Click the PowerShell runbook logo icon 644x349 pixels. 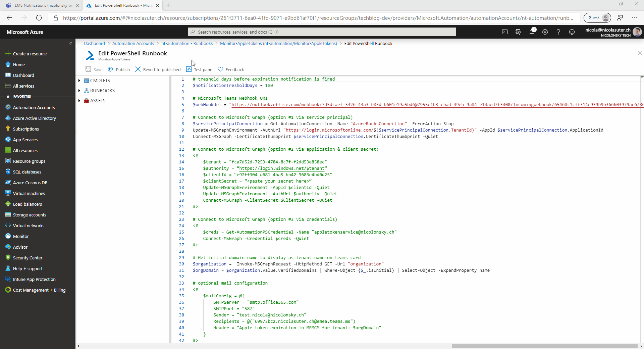point(90,55)
